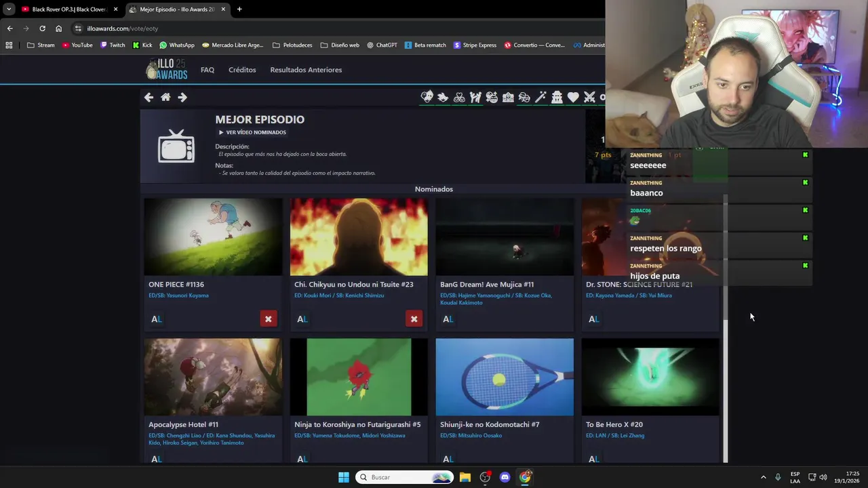Open the Stripe Express bookmark
This screenshot has width=868, height=488.
point(475,45)
